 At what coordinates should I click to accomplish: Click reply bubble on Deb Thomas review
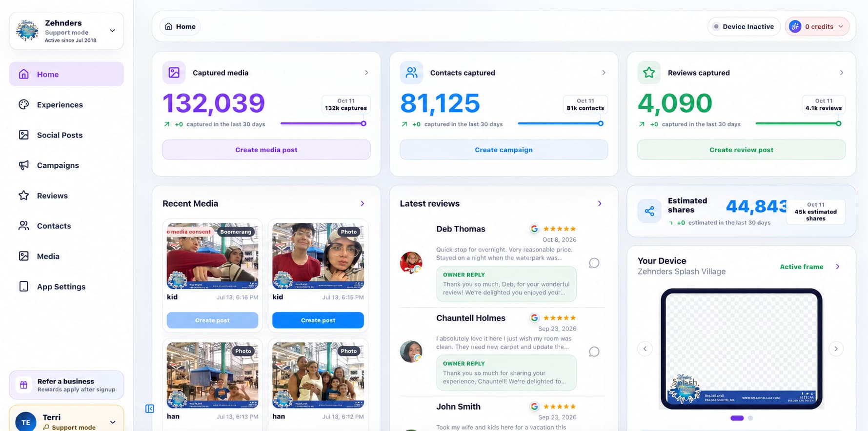594,263
